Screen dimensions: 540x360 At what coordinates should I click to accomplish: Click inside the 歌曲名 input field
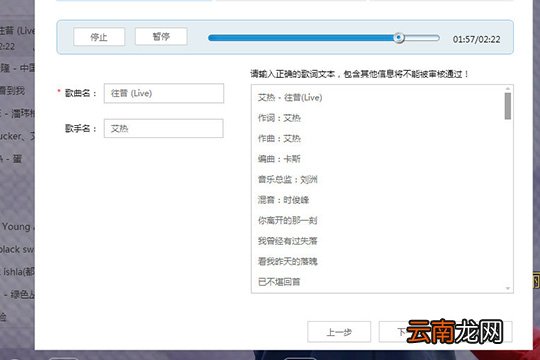click(x=164, y=93)
